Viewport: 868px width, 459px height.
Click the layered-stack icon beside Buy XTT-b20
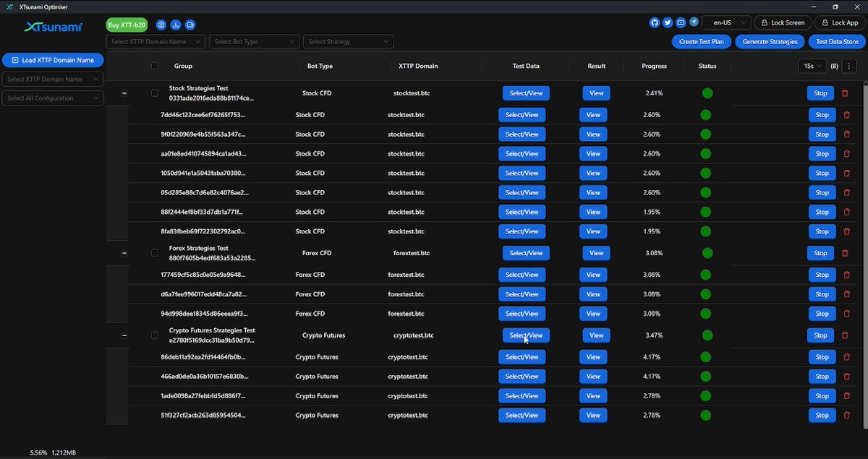tap(161, 25)
